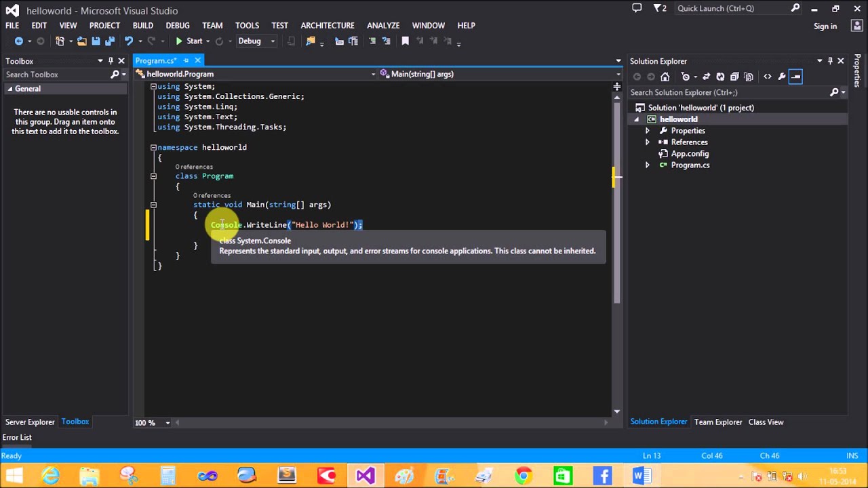Click the Start debugging button
Viewport: 868px width, 488px height.
pyautogui.click(x=189, y=41)
